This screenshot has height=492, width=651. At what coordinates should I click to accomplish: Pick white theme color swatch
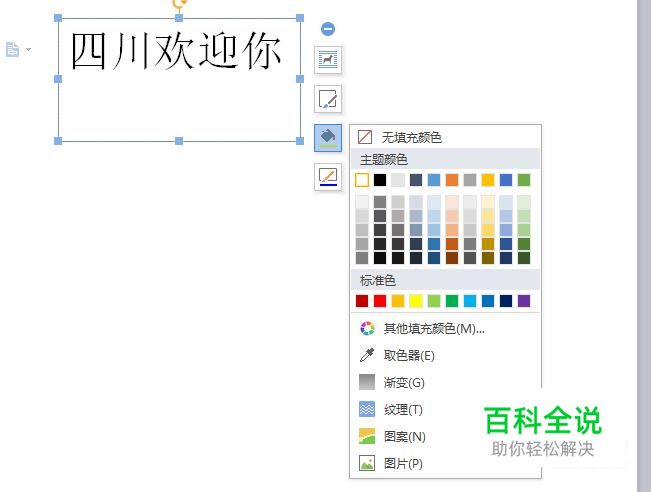[362, 180]
